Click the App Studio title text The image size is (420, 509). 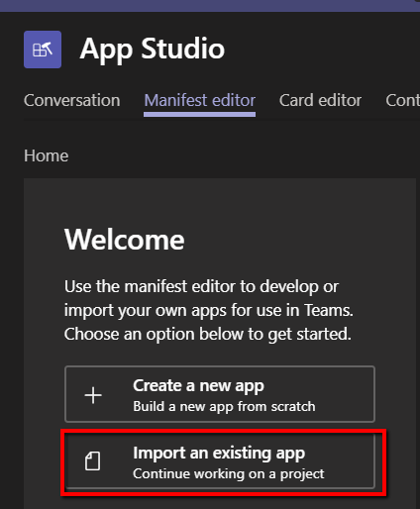pos(153,50)
